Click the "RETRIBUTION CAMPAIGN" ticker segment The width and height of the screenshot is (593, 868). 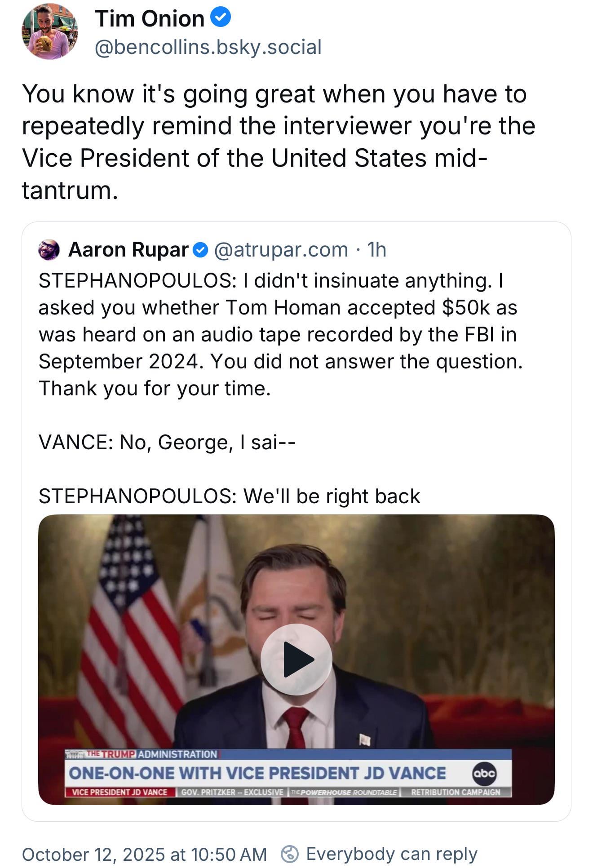(455, 792)
